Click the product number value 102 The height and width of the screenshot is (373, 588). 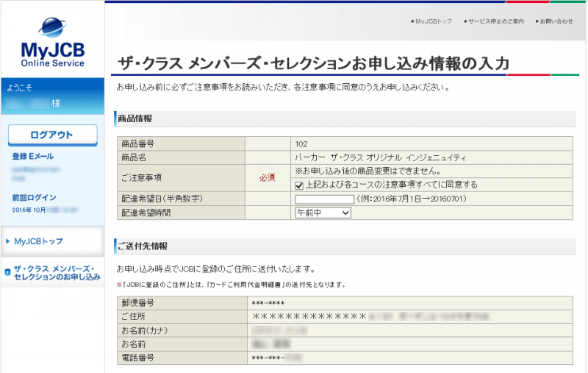[301, 144]
